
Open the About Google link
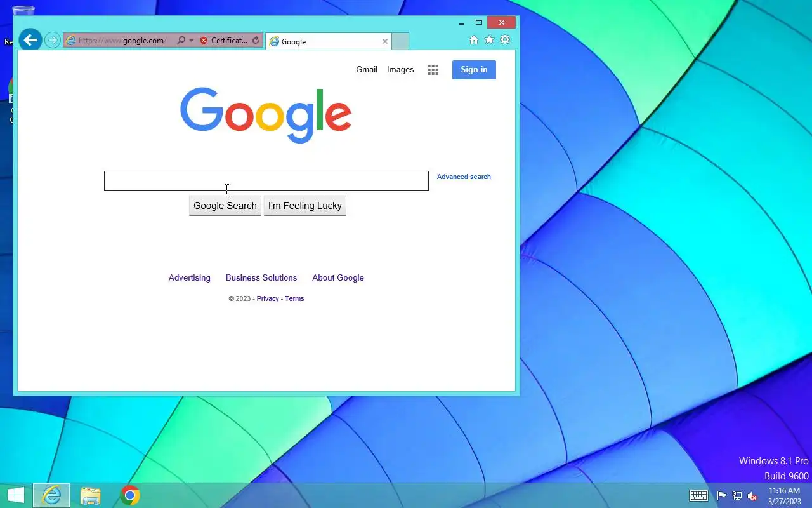point(338,278)
